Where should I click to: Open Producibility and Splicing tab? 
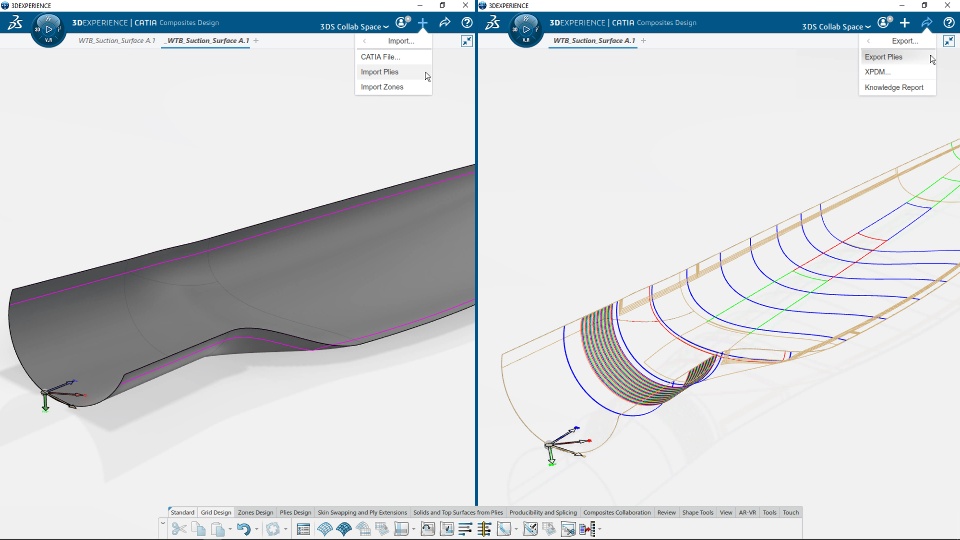(543, 512)
